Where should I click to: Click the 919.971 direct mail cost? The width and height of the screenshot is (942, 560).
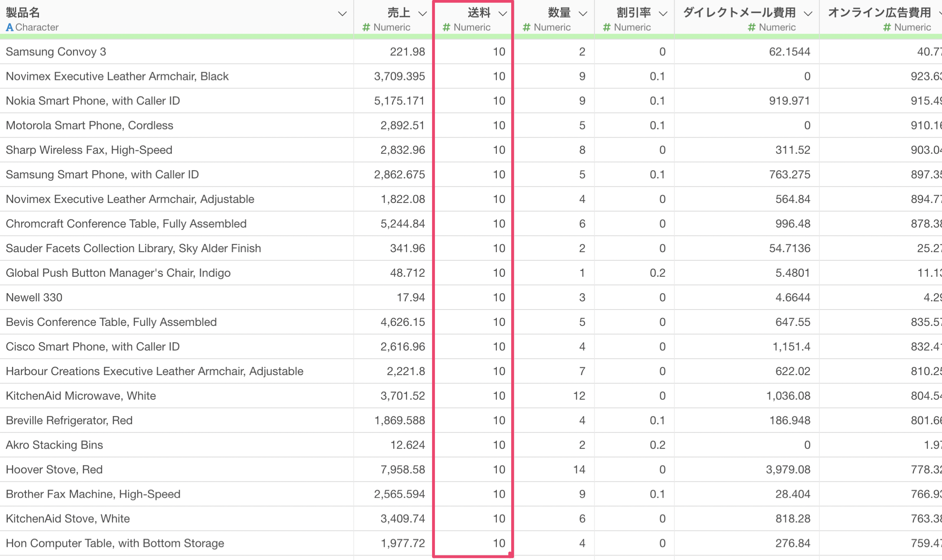click(789, 101)
